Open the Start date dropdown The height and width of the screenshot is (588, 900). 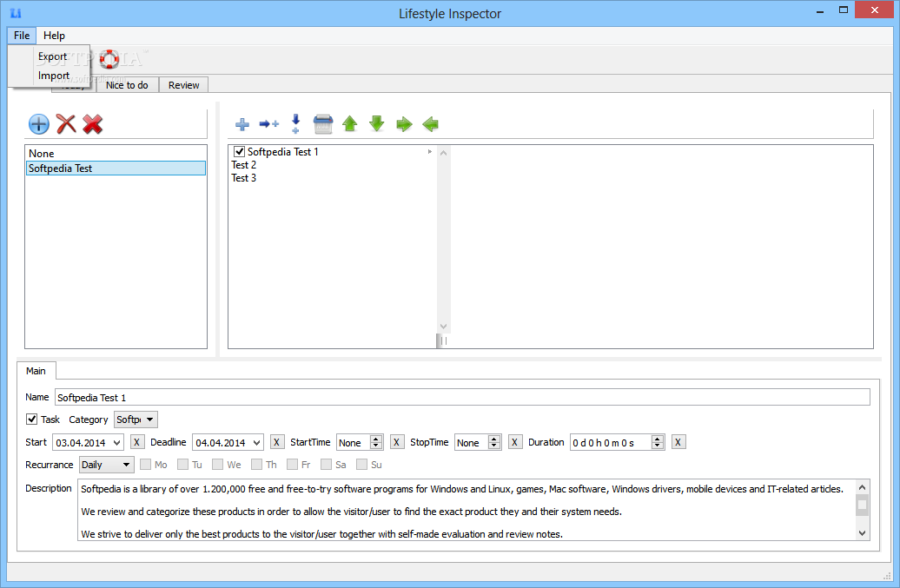[x=117, y=442]
